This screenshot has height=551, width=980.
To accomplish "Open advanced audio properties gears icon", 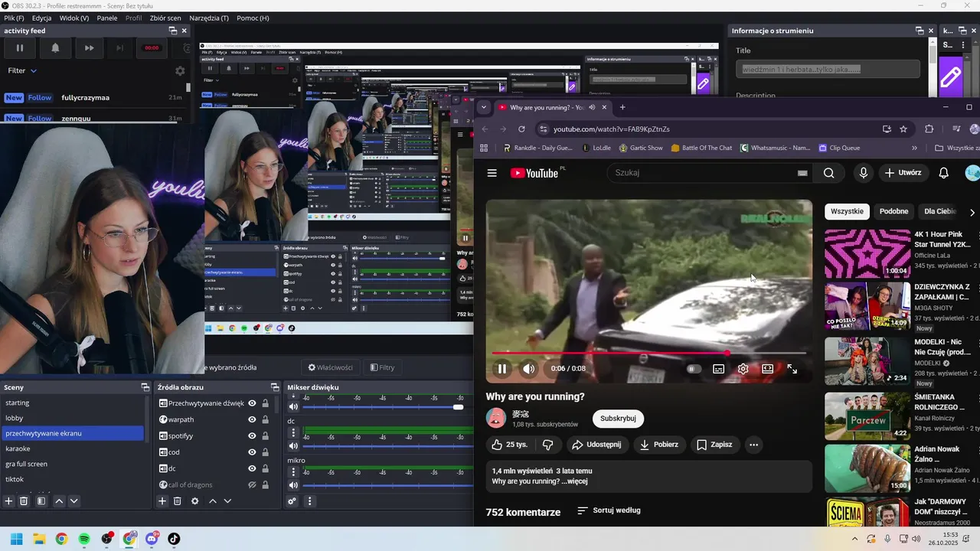I will 292,501.
